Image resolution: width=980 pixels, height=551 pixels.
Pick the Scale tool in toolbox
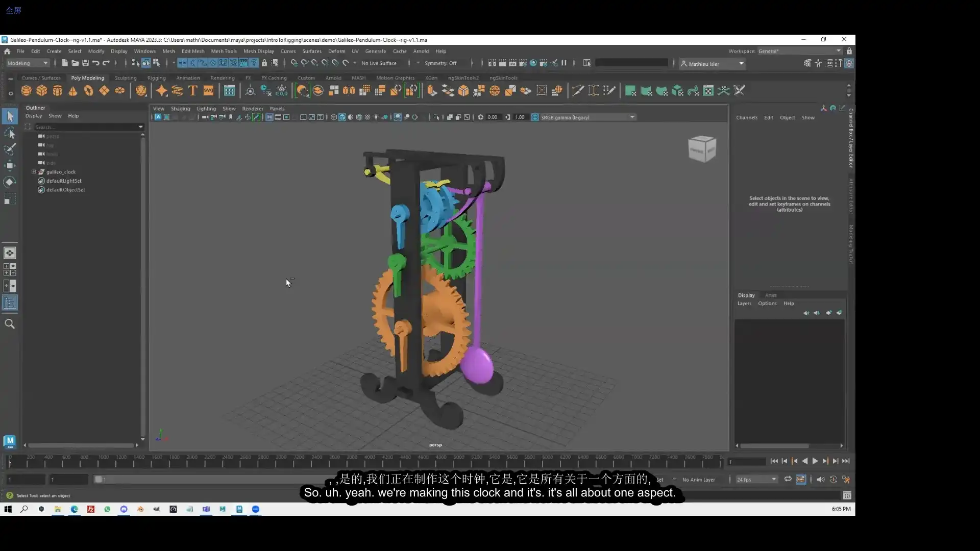click(10, 199)
